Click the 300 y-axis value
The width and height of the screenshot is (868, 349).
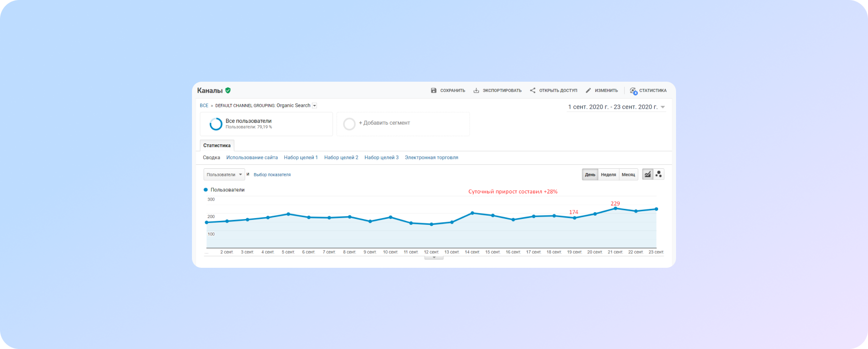[211, 199]
